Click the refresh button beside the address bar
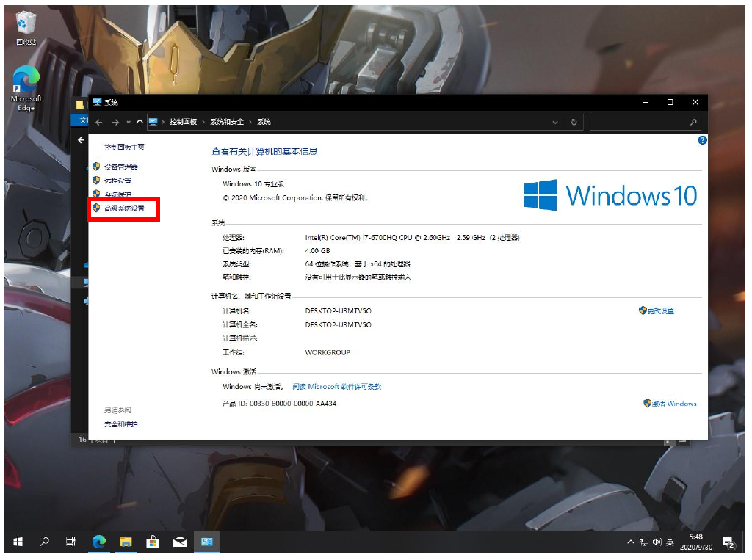 [x=574, y=122]
